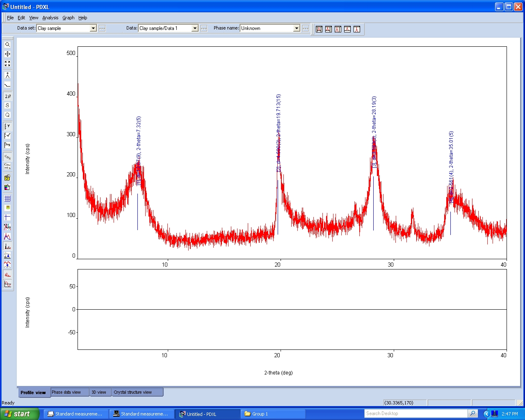Click the fit-to-full-view arrows icon
The height and width of the screenshot is (420, 525).
point(7,64)
